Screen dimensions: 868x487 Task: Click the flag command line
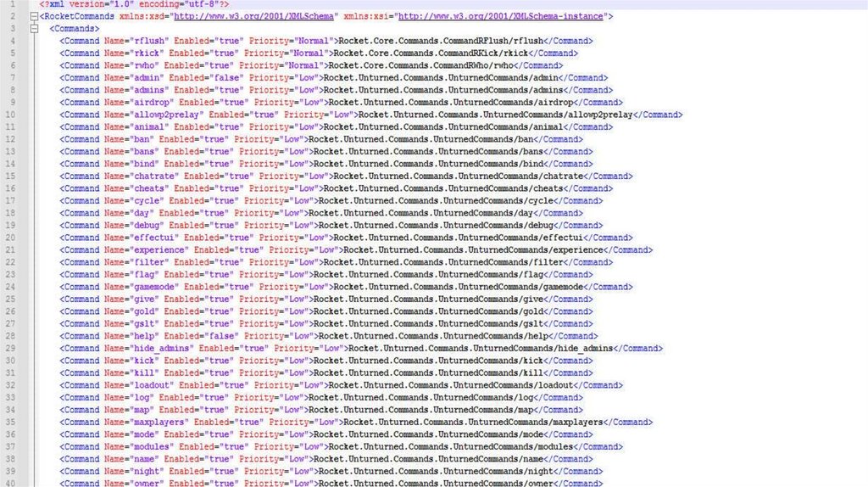326,275
